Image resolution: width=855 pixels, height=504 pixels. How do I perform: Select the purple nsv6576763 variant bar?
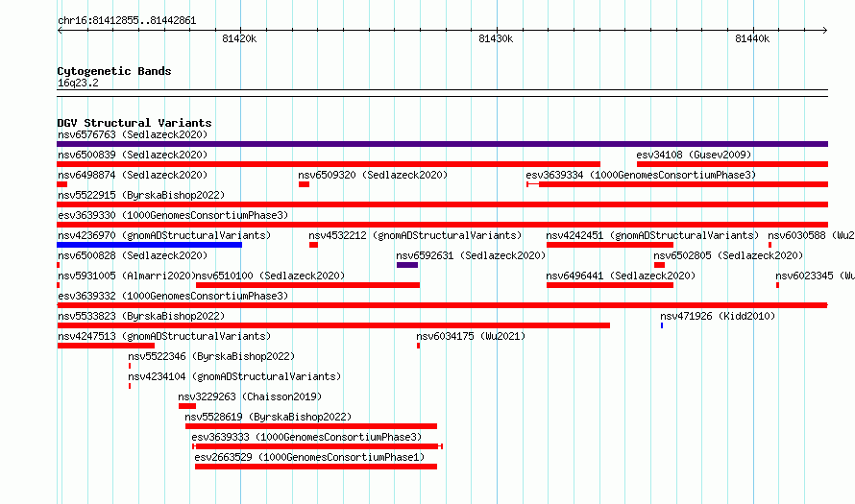click(x=442, y=144)
